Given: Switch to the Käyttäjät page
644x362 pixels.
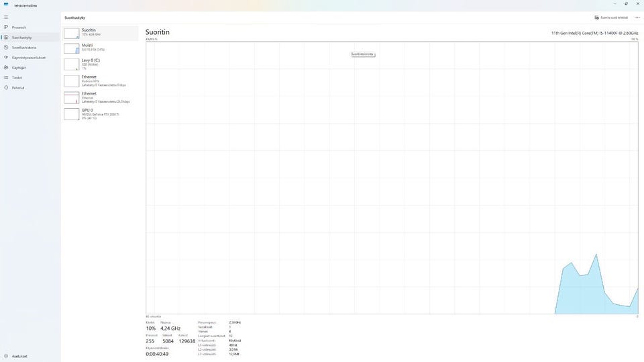Looking at the screenshot, I should [30, 67].
